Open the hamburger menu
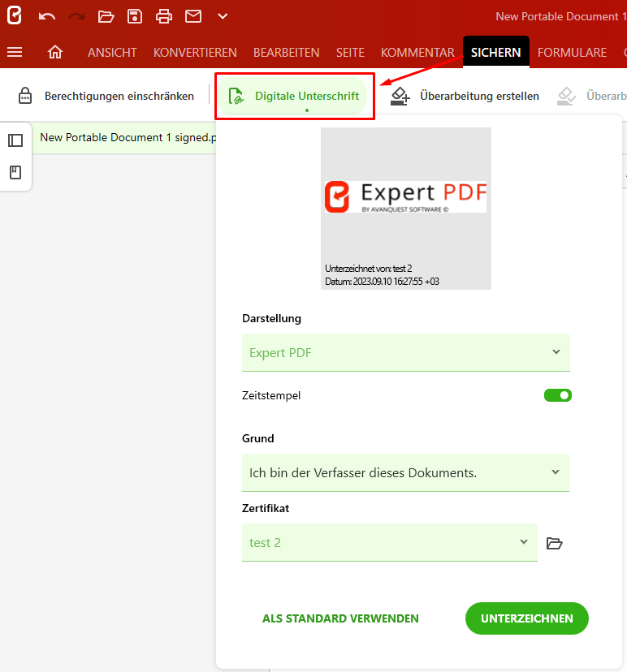This screenshot has width=627, height=672. pyautogui.click(x=15, y=52)
